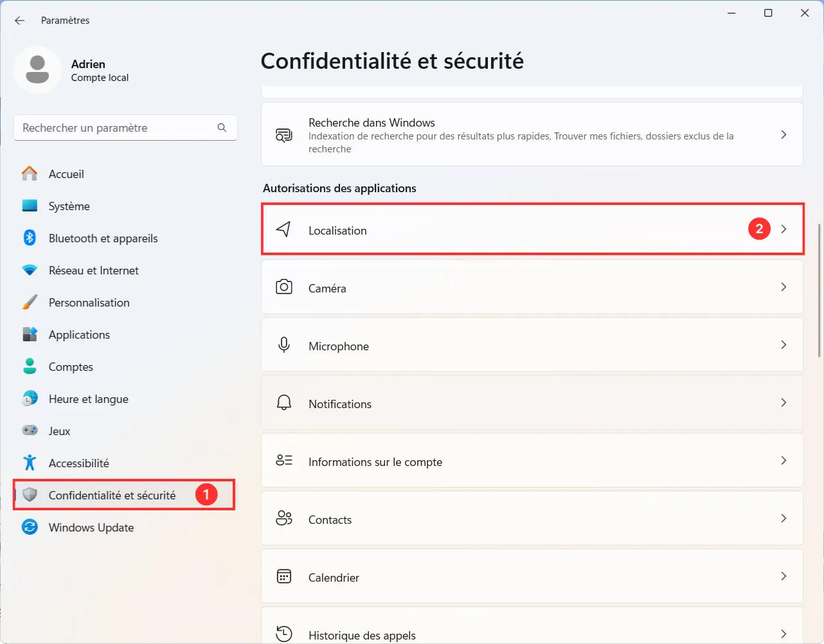Open Recherche dans Windows title
The width and height of the screenshot is (824, 644).
click(x=372, y=123)
